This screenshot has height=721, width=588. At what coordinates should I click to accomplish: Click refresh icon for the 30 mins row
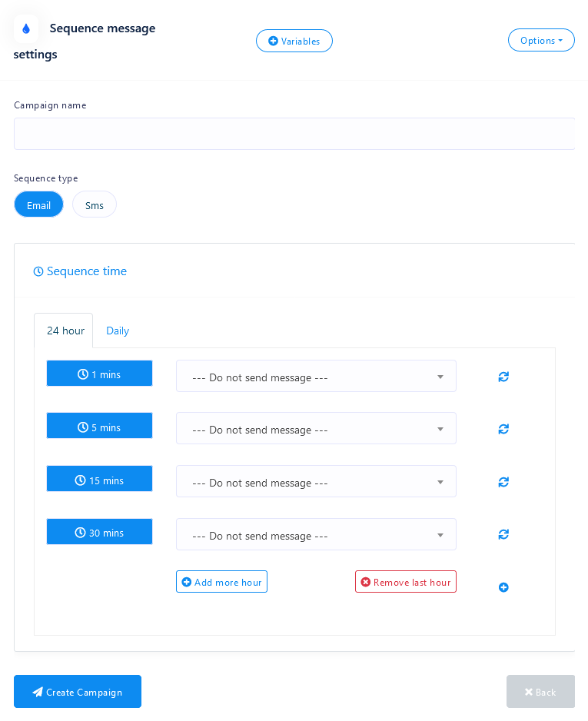(x=503, y=534)
